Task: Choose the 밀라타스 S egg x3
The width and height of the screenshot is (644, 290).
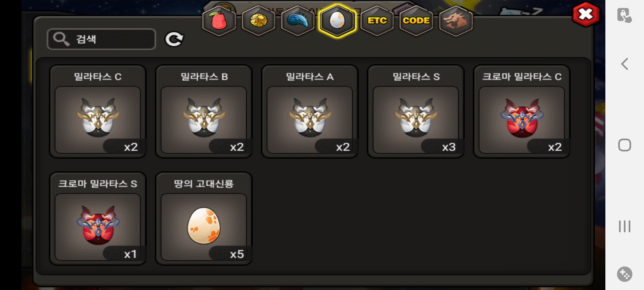Action: coord(416,112)
